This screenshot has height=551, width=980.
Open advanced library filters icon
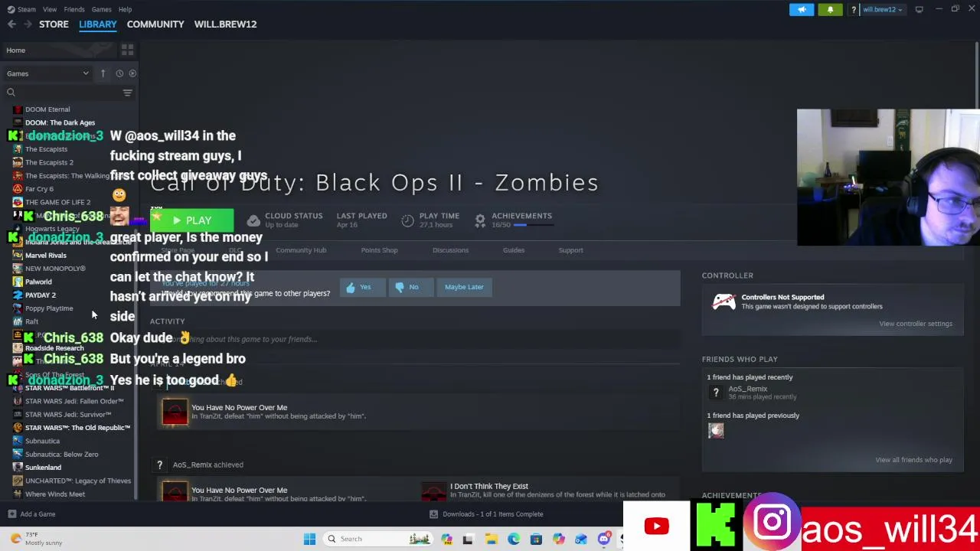(x=128, y=93)
